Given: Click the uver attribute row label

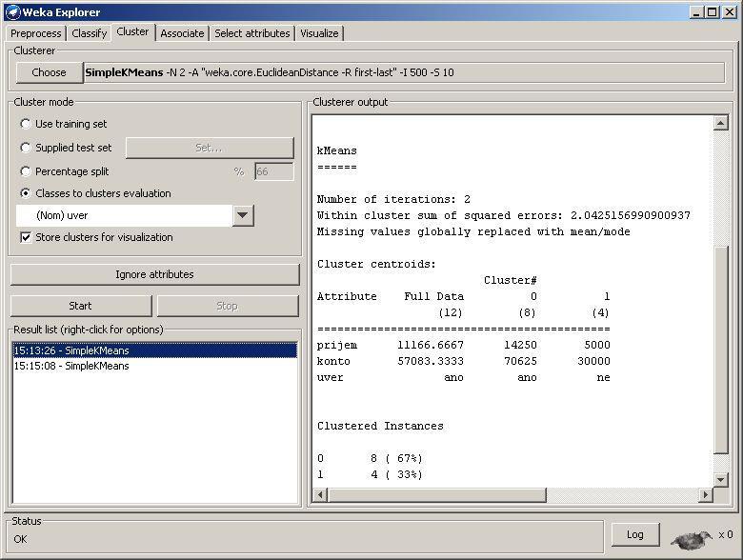Looking at the screenshot, I should [331, 377].
